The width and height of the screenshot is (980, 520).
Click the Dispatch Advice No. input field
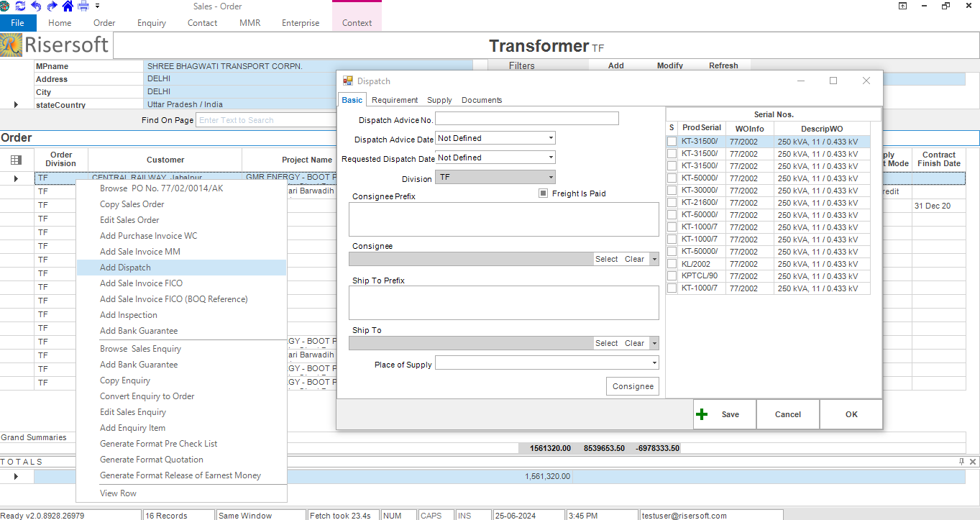[x=527, y=119]
